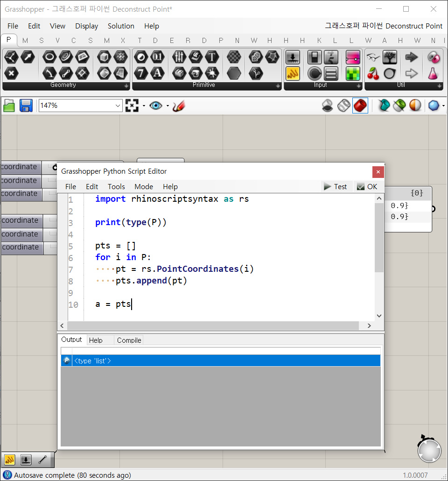Save the document with the floppy disk icon
Screen dimensions: 448x481
pos(26,106)
